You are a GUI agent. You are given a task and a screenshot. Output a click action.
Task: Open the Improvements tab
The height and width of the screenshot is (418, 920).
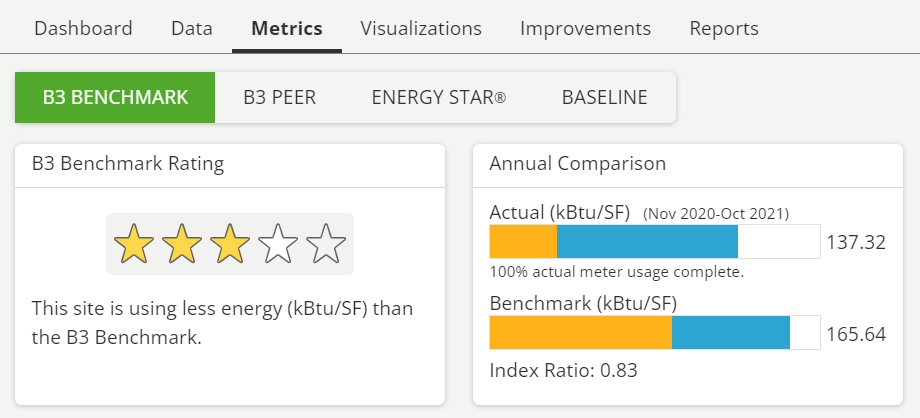tap(585, 28)
